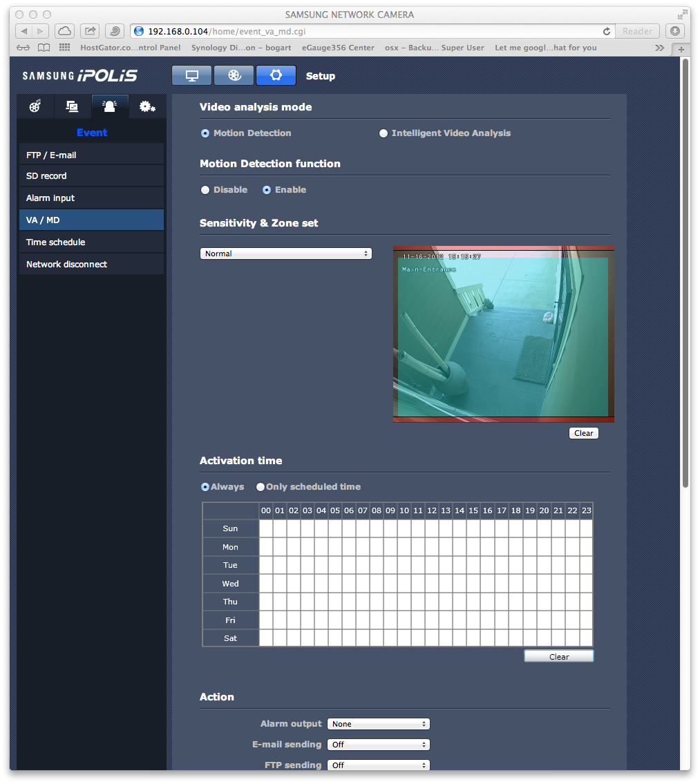Click the 12 hour column header
The image size is (700, 784).
[432, 510]
